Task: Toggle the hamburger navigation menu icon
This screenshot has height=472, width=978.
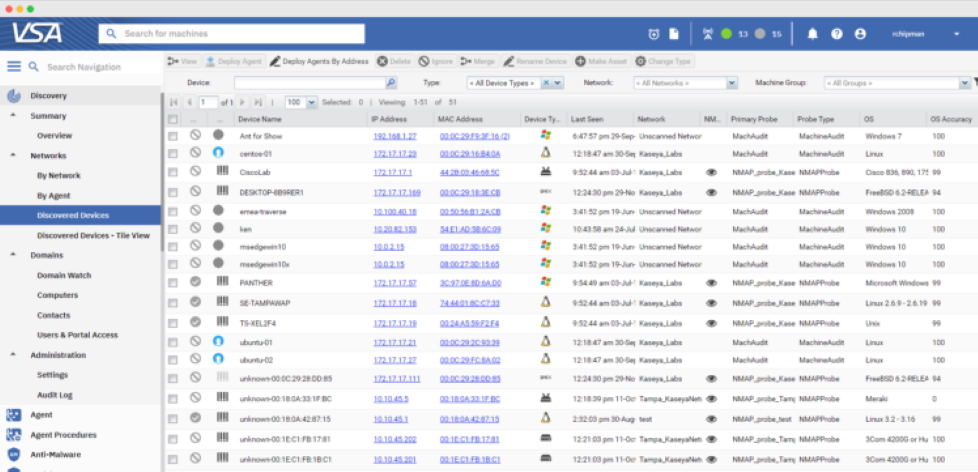Action: click(14, 67)
